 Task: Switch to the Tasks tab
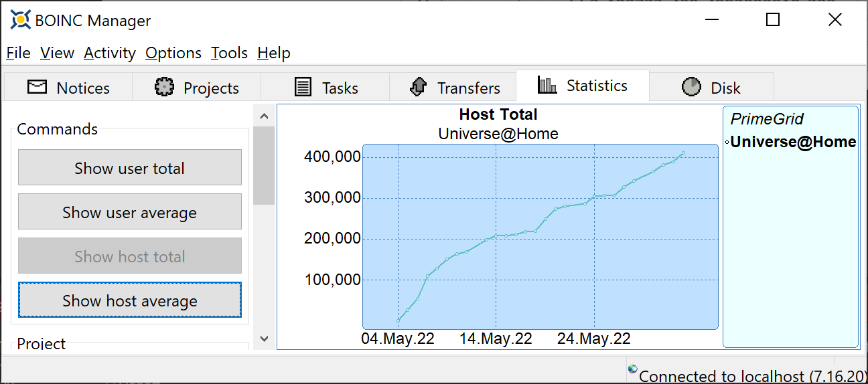(x=325, y=88)
